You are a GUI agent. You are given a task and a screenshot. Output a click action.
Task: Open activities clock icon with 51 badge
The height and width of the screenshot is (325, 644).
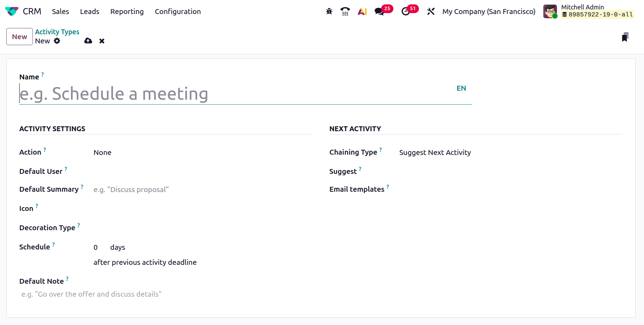click(406, 12)
